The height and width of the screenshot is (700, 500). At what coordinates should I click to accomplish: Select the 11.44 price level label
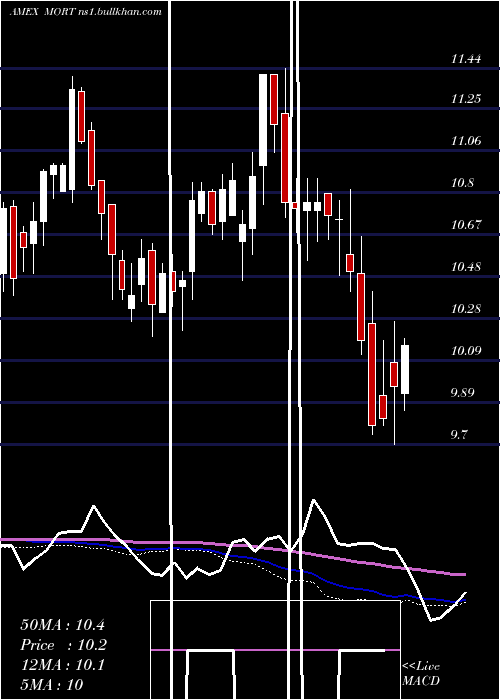pyautogui.click(x=466, y=58)
